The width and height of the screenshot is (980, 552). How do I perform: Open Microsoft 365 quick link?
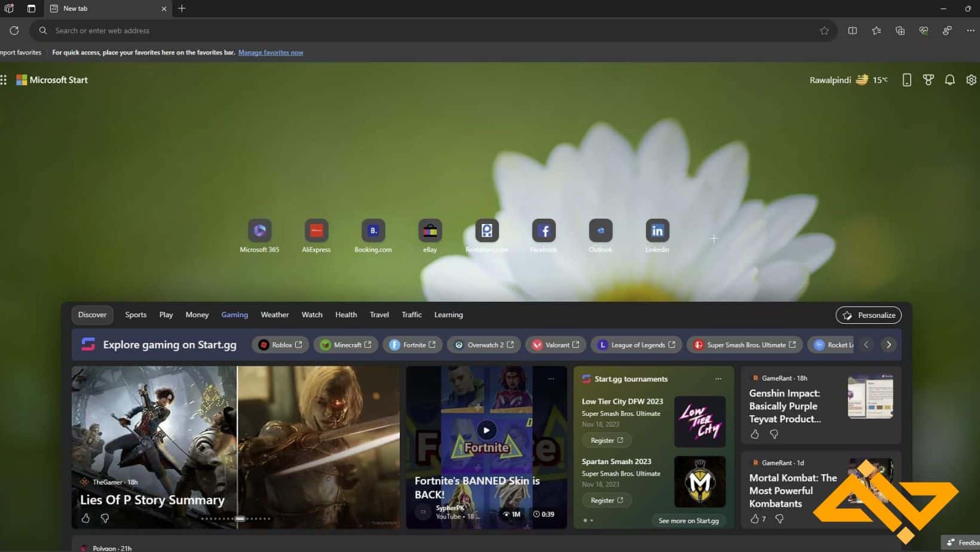(x=259, y=236)
